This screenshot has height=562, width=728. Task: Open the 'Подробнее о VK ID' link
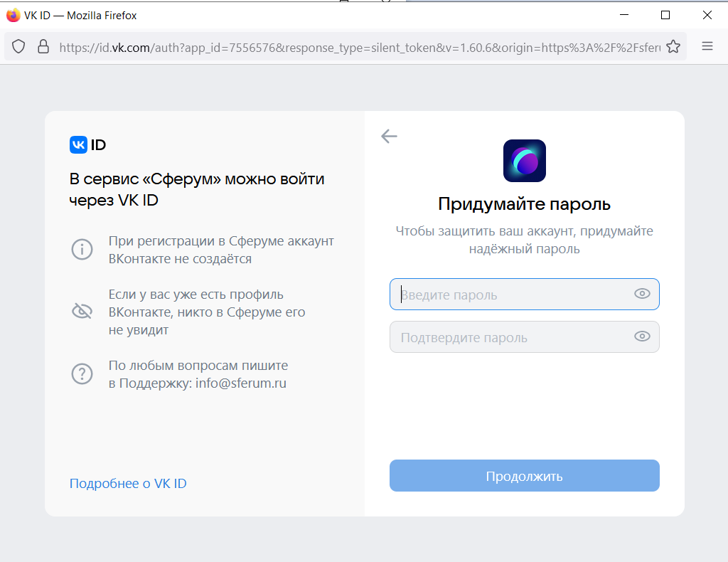[128, 484]
